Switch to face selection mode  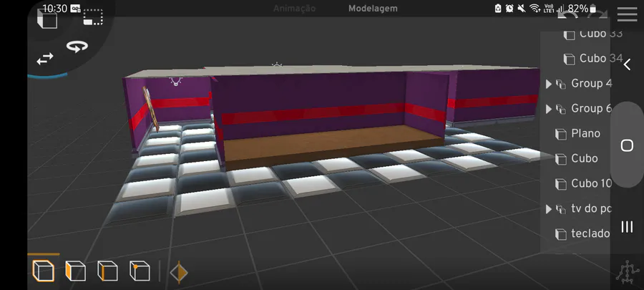pos(76,271)
